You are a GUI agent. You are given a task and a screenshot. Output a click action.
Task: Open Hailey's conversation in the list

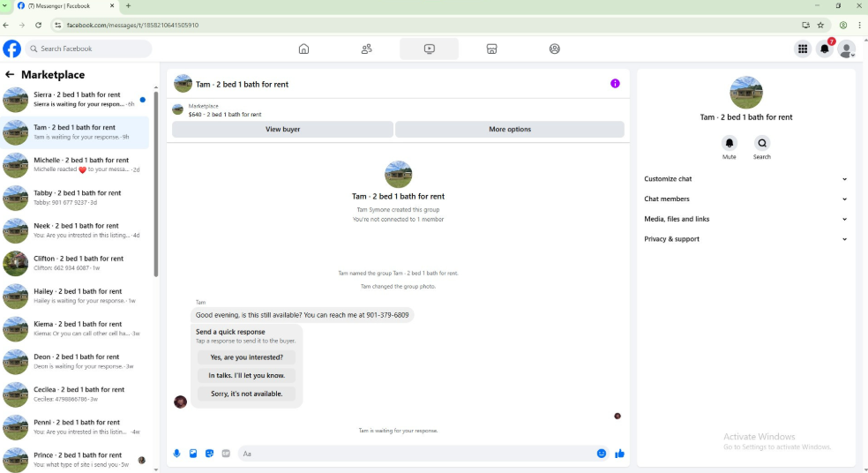click(x=75, y=296)
